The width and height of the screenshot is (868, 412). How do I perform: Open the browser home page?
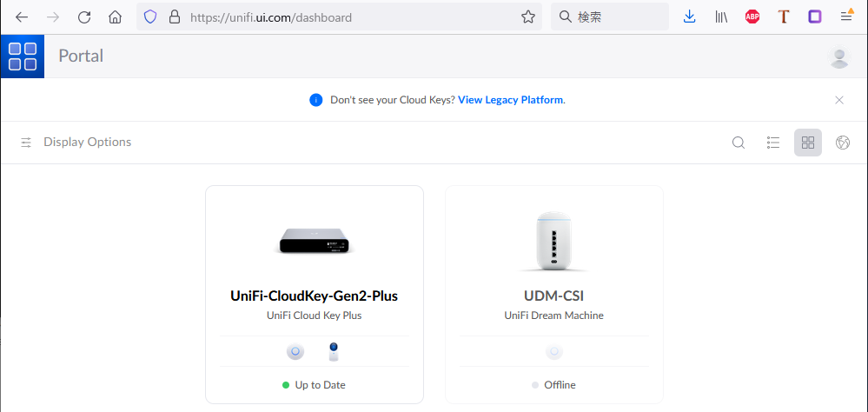click(x=116, y=17)
